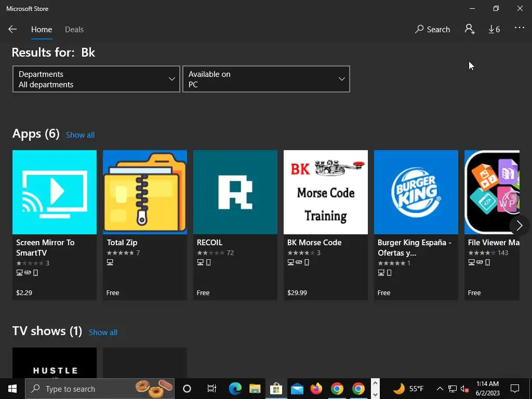Click the Burger King España - Ofertas title
This screenshot has height=399, width=532.
(415, 248)
